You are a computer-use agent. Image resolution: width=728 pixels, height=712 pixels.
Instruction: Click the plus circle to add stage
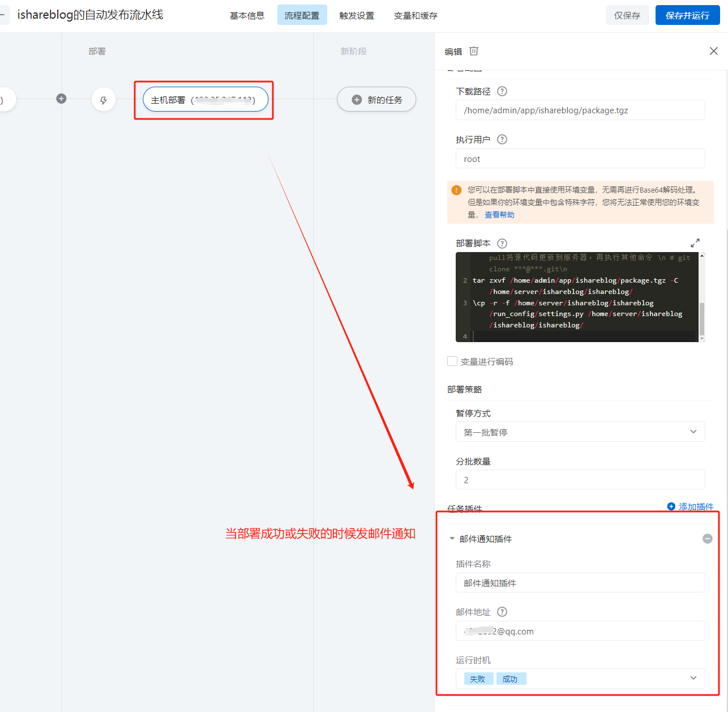click(x=62, y=99)
